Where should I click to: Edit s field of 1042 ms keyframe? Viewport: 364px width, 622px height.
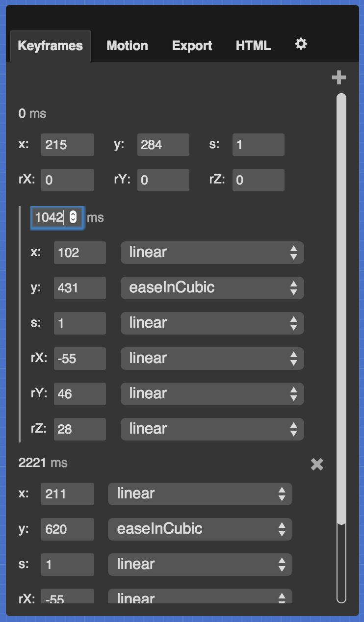79,323
